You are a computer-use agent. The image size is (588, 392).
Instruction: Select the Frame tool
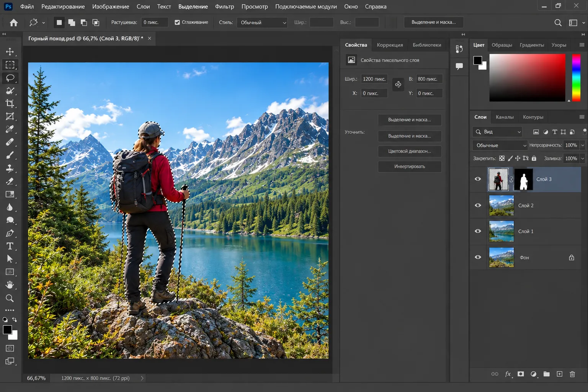pyautogui.click(x=10, y=116)
